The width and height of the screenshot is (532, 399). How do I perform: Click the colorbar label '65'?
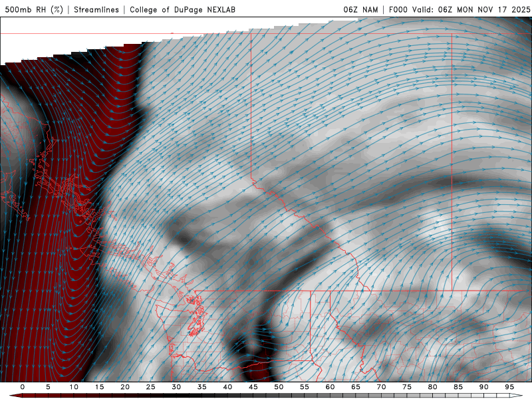(356, 387)
